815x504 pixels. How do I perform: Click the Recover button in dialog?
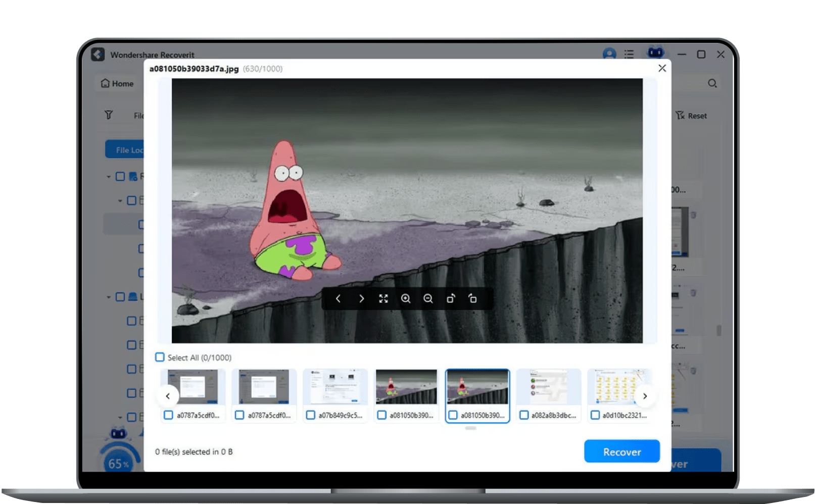pos(622,451)
